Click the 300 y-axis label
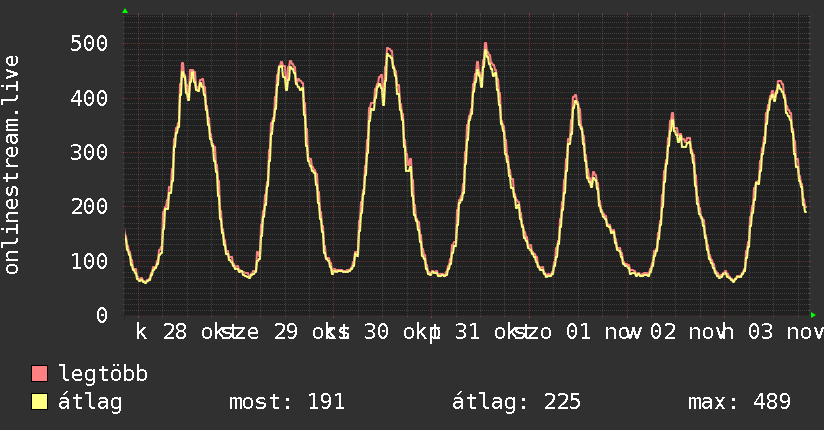 (x=89, y=152)
